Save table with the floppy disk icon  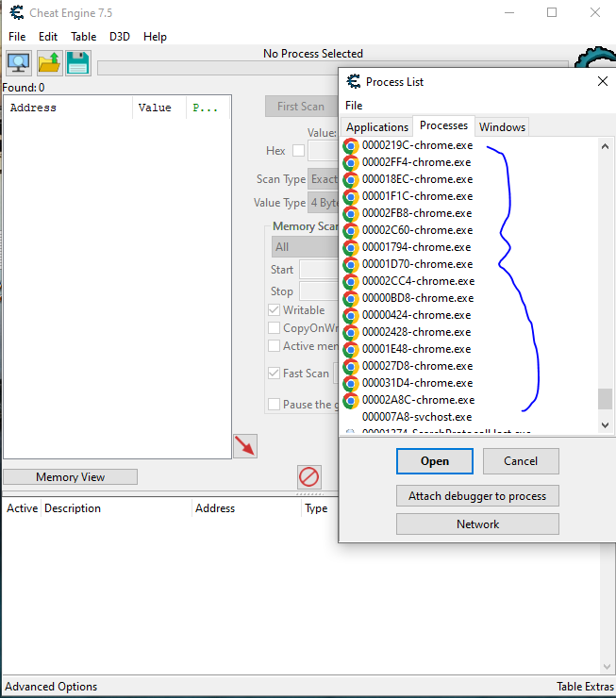pyautogui.click(x=78, y=63)
